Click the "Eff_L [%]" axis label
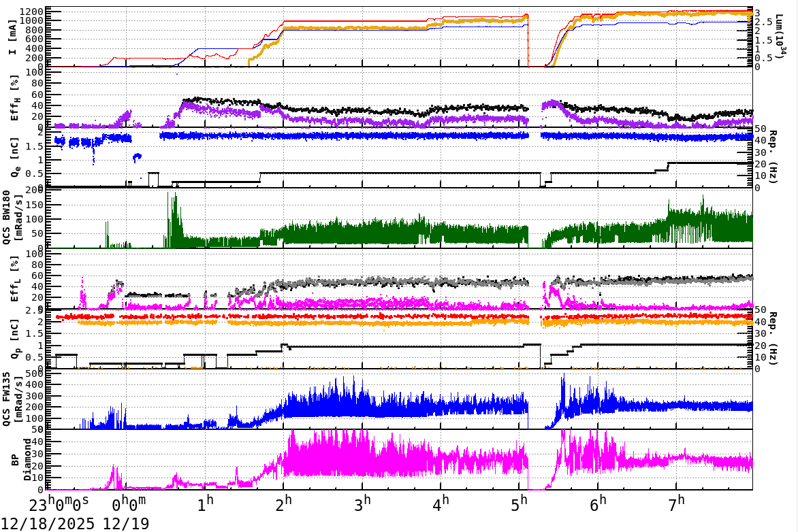This screenshot has height=532, width=798. [14, 279]
